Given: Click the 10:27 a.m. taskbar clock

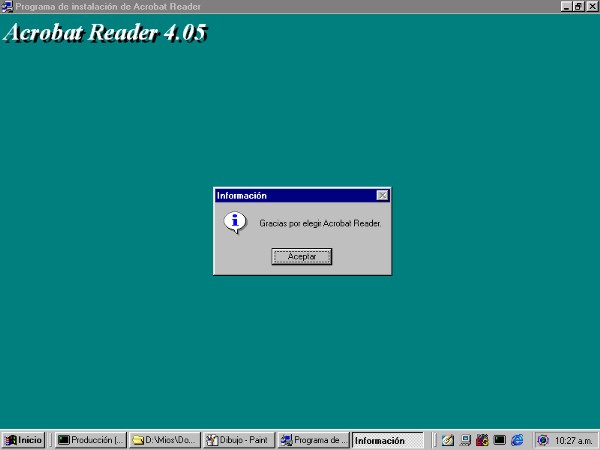Looking at the screenshot, I should click(x=574, y=440).
